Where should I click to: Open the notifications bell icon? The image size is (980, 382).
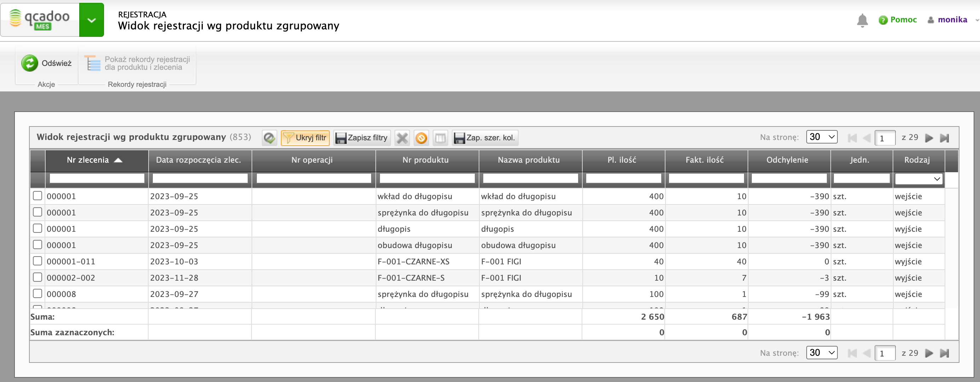pyautogui.click(x=862, y=20)
